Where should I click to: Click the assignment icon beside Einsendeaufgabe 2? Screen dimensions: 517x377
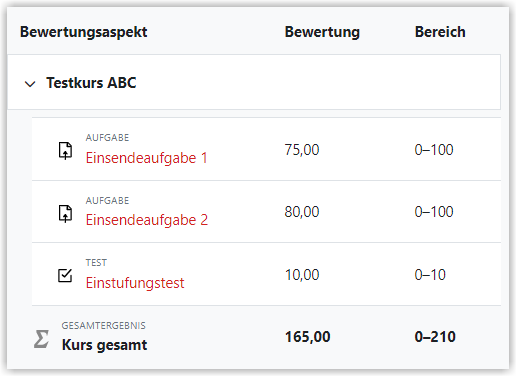65,213
